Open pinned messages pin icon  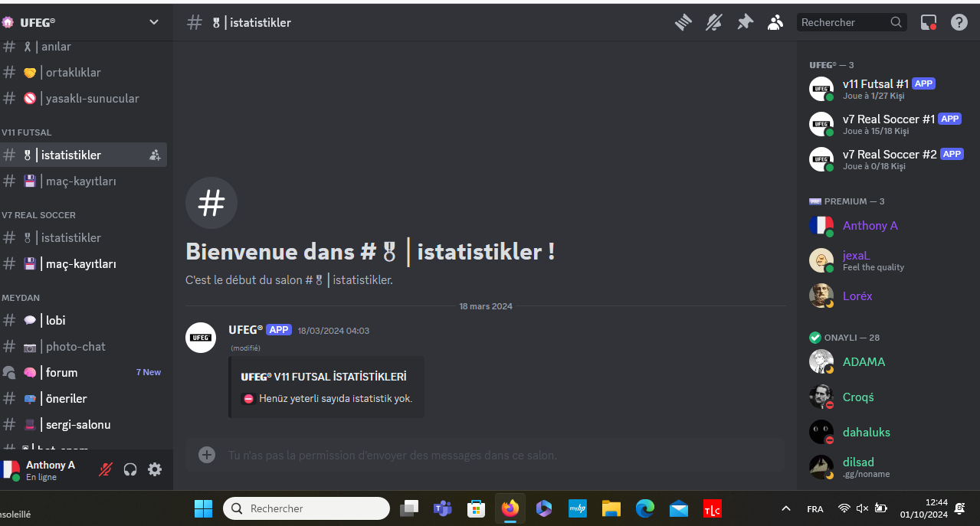pos(745,22)
